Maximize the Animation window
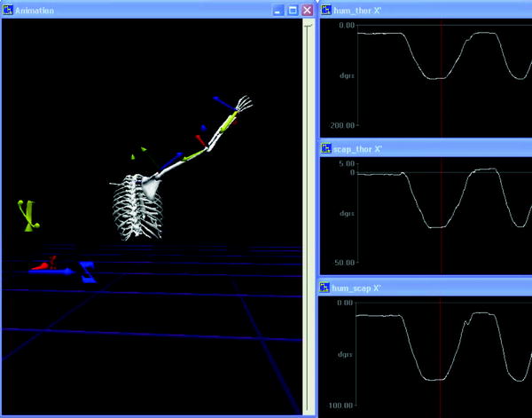 293,11
